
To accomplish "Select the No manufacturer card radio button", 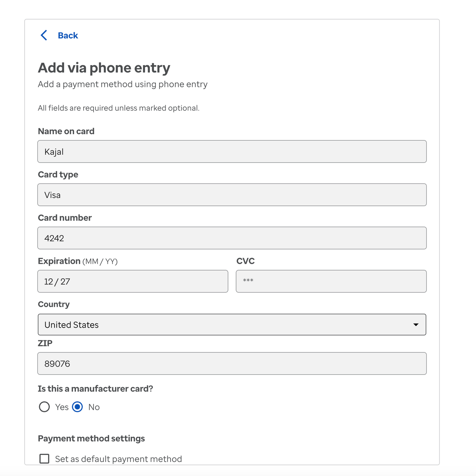I will 77,407.
